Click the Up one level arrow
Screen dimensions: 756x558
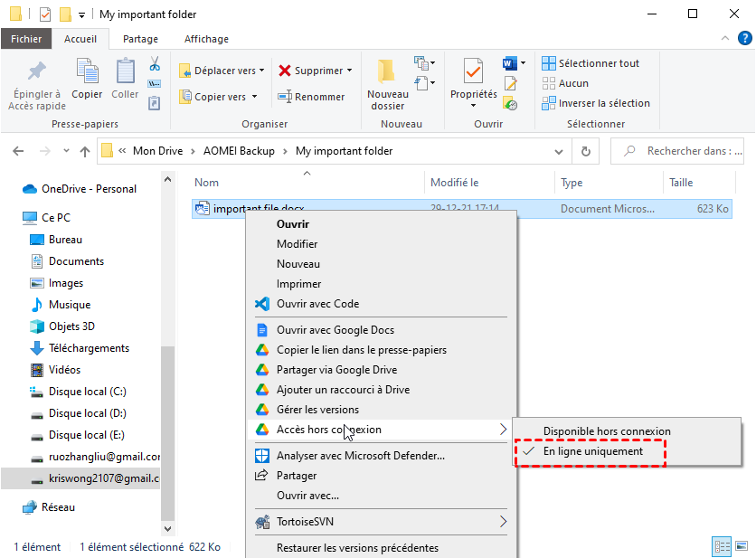click(85, 151)
